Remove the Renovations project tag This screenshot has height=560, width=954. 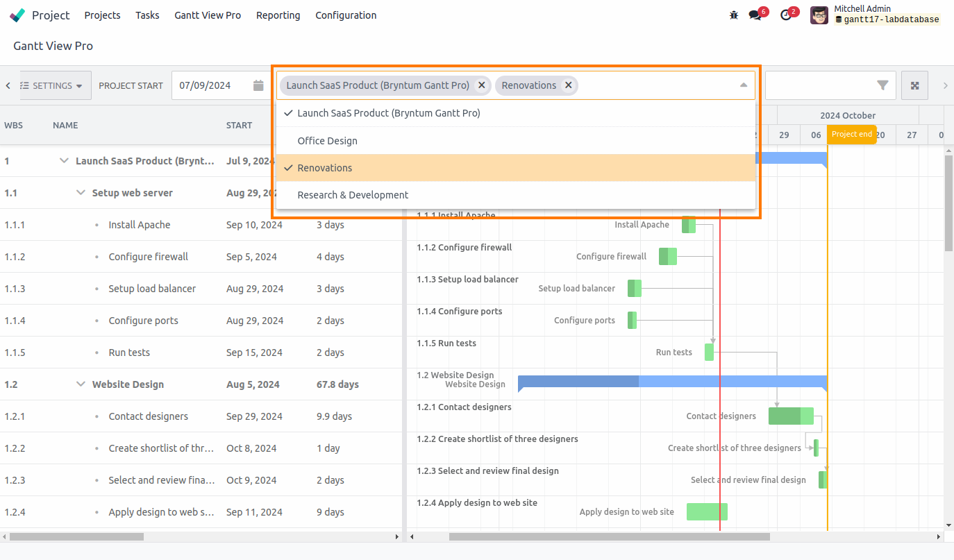pos(568,85)
